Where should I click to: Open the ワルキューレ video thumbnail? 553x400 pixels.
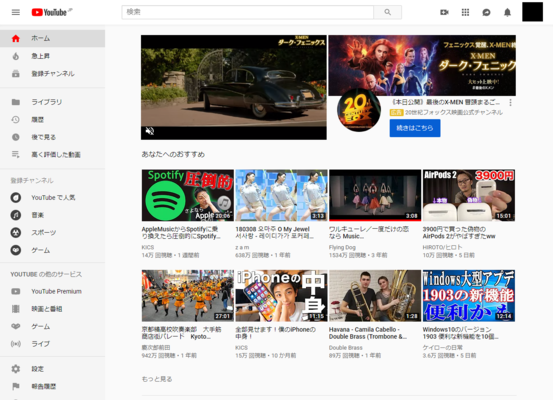375,195
